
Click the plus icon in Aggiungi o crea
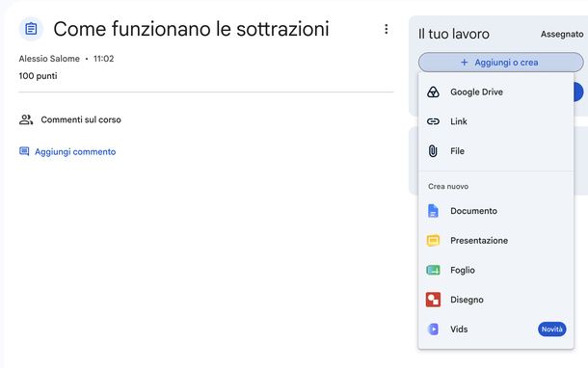[x=465, y=63]
